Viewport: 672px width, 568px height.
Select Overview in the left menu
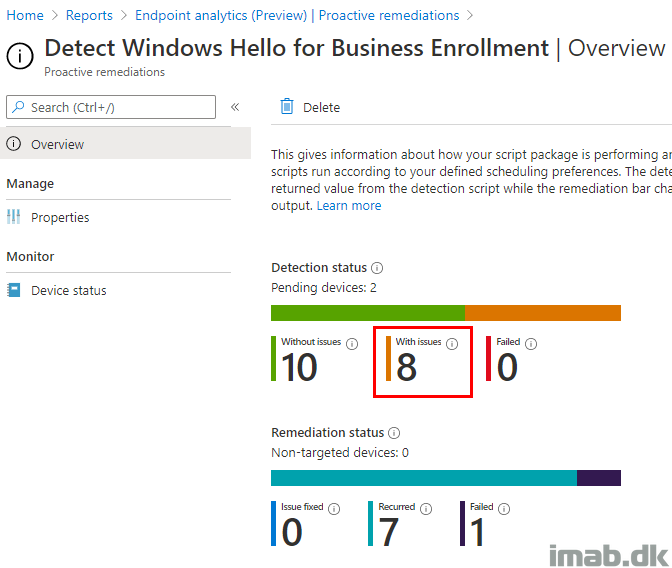pos(125,144)
